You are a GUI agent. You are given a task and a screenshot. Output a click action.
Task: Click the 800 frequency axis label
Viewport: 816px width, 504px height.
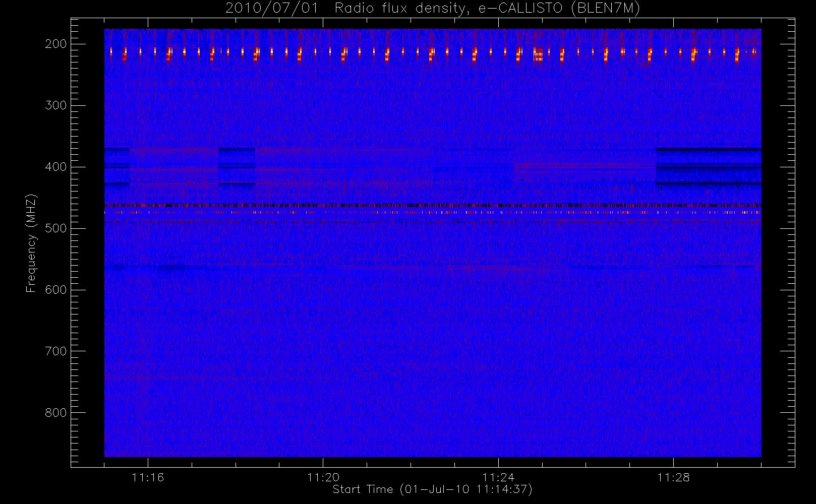(x=56, y=413)
